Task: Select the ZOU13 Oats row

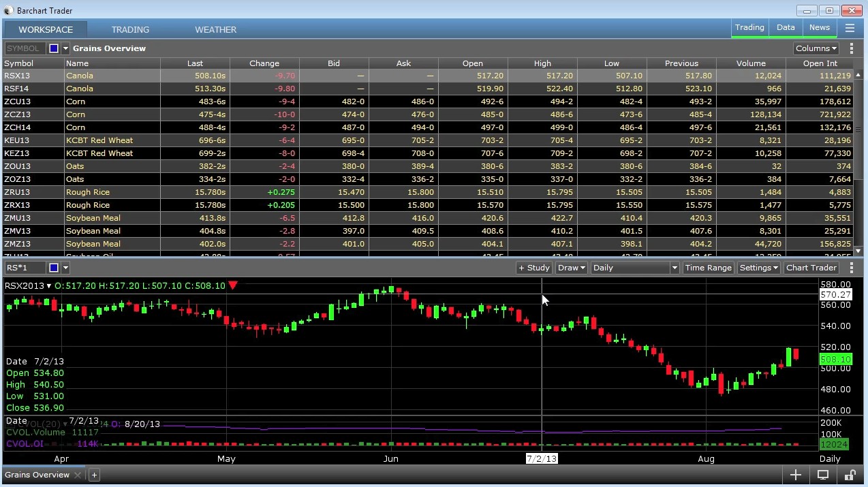Action: click(428, 166)
